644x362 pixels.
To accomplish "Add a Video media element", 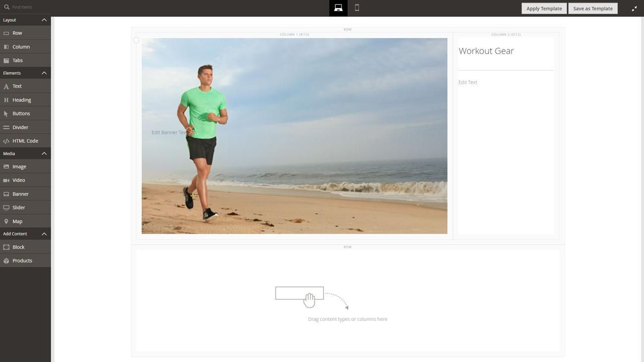I will 19,180.
